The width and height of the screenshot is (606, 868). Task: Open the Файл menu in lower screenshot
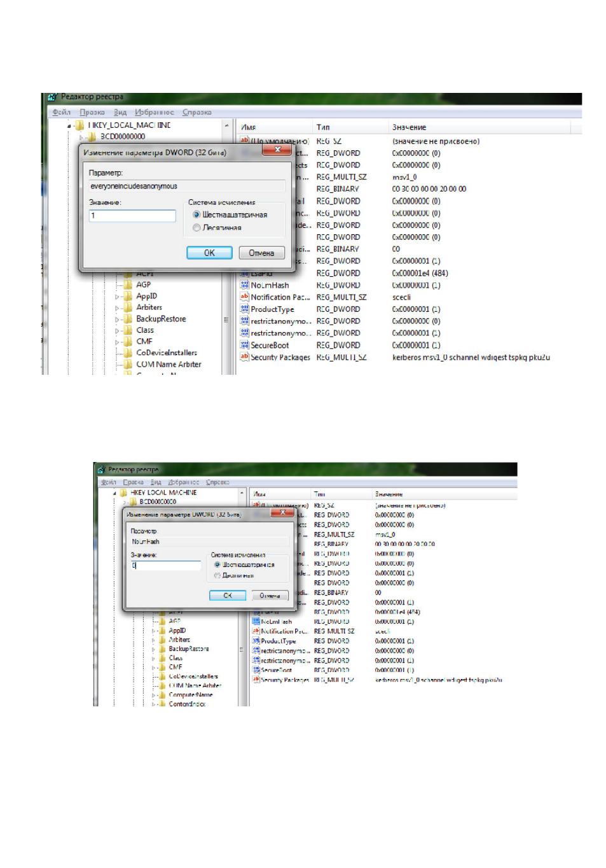[x=109, y=482]
